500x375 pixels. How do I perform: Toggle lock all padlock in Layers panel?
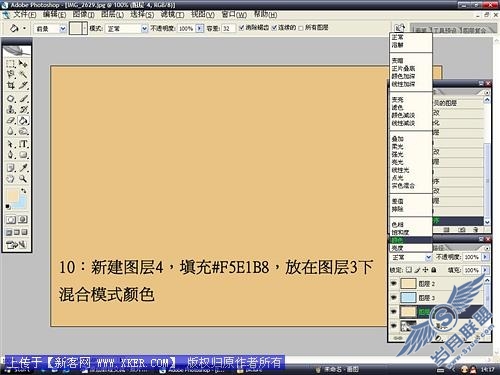pos(434,270)
